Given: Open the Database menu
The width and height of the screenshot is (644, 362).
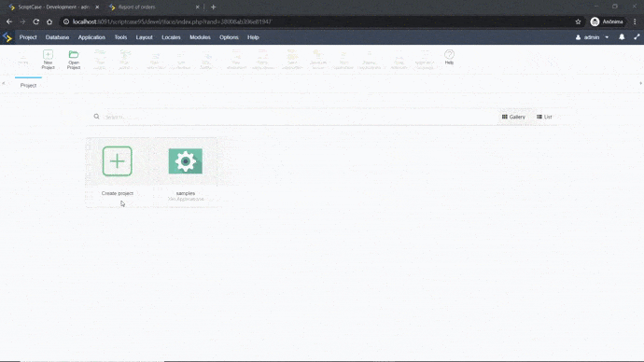Looking at the screenshot, I should click(57, 37).
